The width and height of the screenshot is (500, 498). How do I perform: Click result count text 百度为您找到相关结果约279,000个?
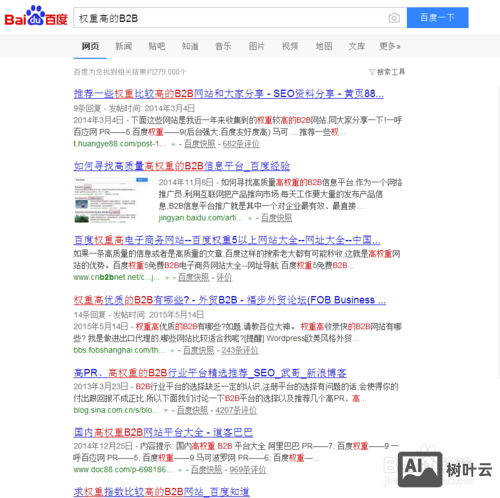click(130, 72)
